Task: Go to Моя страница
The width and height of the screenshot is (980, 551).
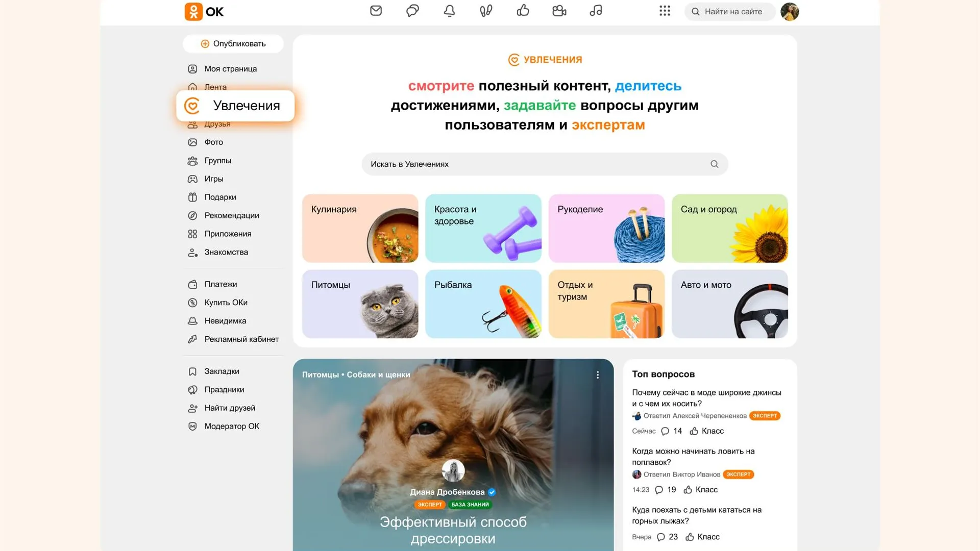Action: coord(230,69)
